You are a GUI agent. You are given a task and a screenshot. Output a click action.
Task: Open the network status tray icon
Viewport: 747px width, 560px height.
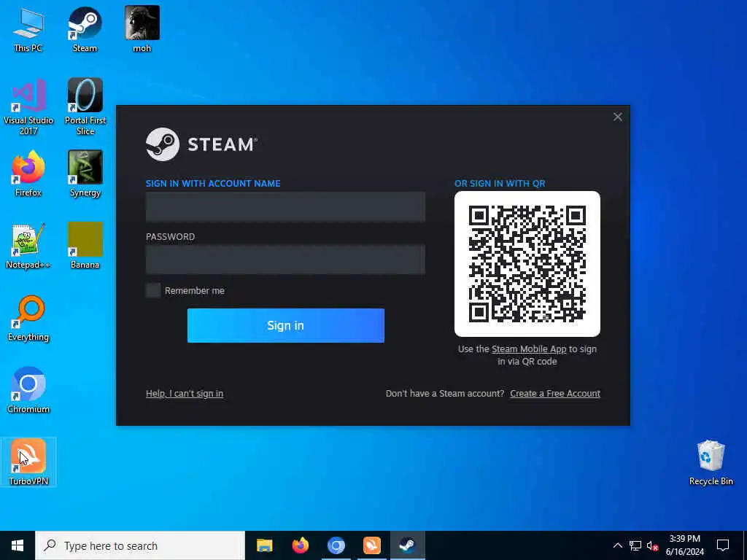coord(635,545)
